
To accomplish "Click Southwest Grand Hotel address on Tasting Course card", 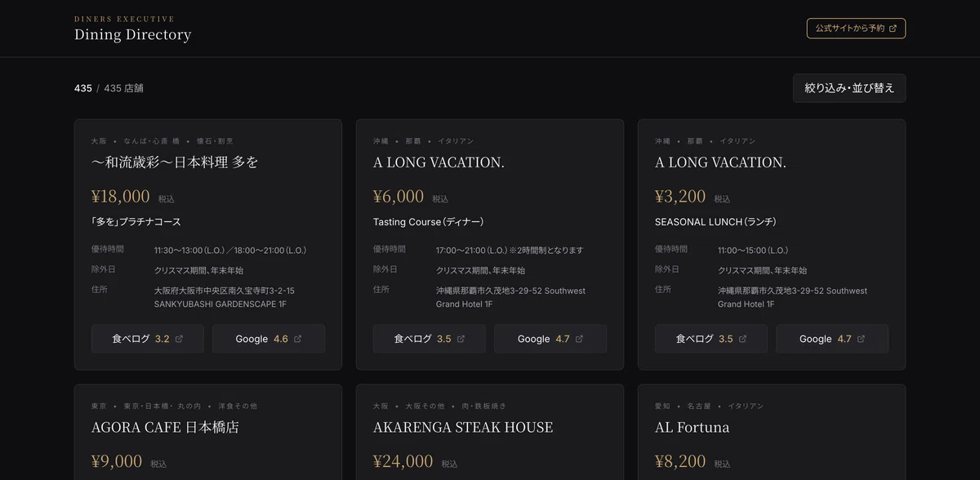I will point(510,297).
